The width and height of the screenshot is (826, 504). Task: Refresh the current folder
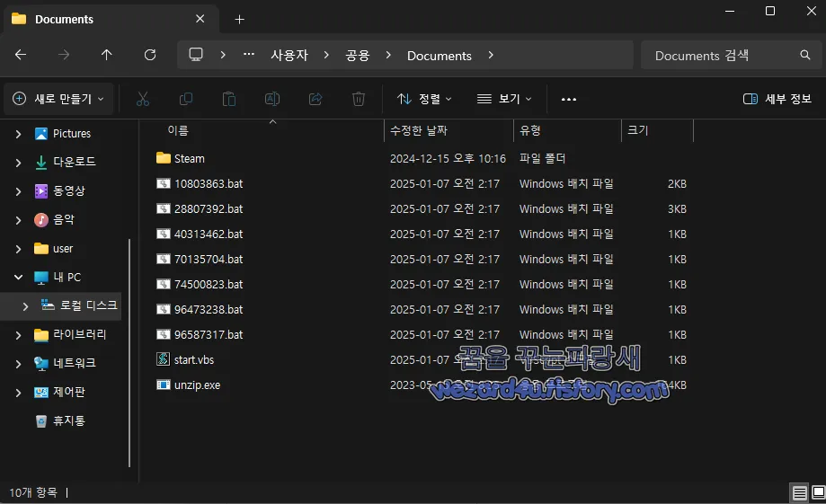coord(150,55)
